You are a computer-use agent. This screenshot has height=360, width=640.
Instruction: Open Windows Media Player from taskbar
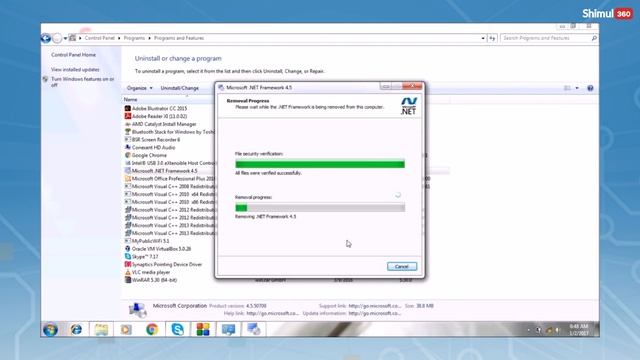[126, 329]
